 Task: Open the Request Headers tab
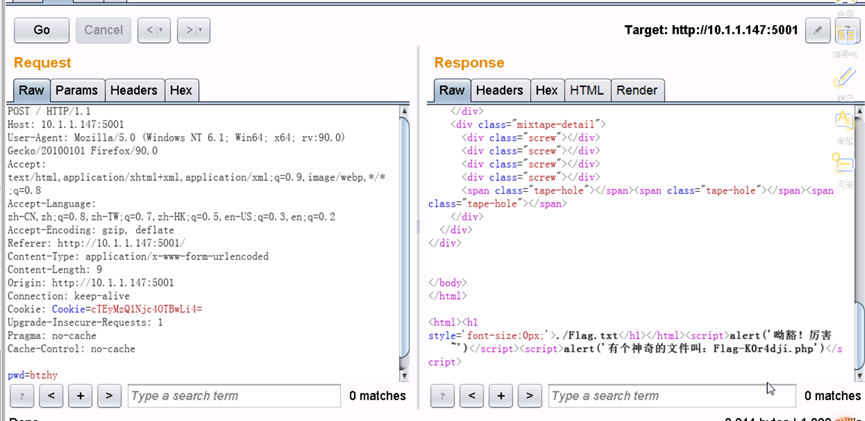pyautogui.click(x=134, y=90)
